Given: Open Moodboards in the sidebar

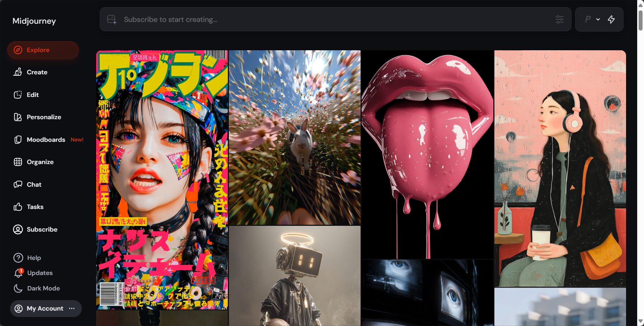Looking at the screenshot, I should tap(46, 140).
